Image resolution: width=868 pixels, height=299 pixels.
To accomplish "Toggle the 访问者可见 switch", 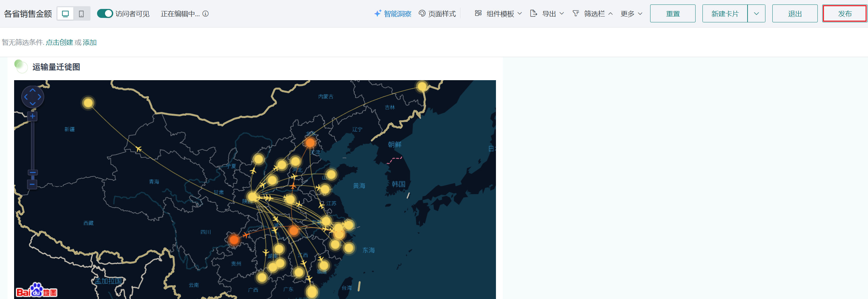I will click(x=105, y=14).
